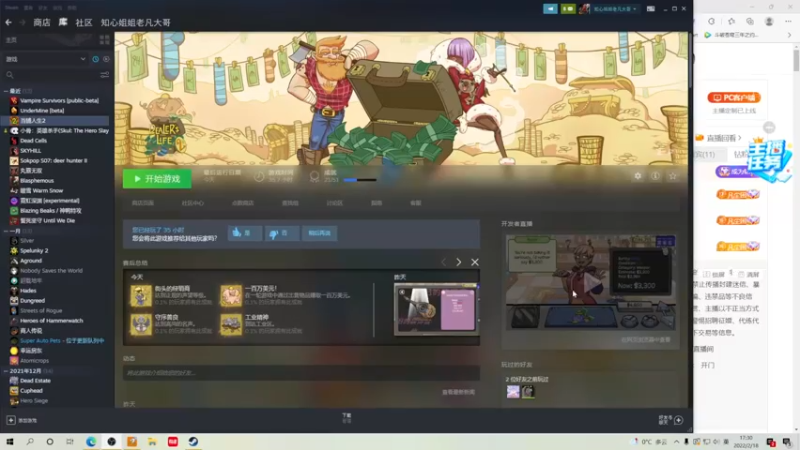The image size is (800, 450).
Task: Click browser profile avatar icon
Action: click(769, 21)
